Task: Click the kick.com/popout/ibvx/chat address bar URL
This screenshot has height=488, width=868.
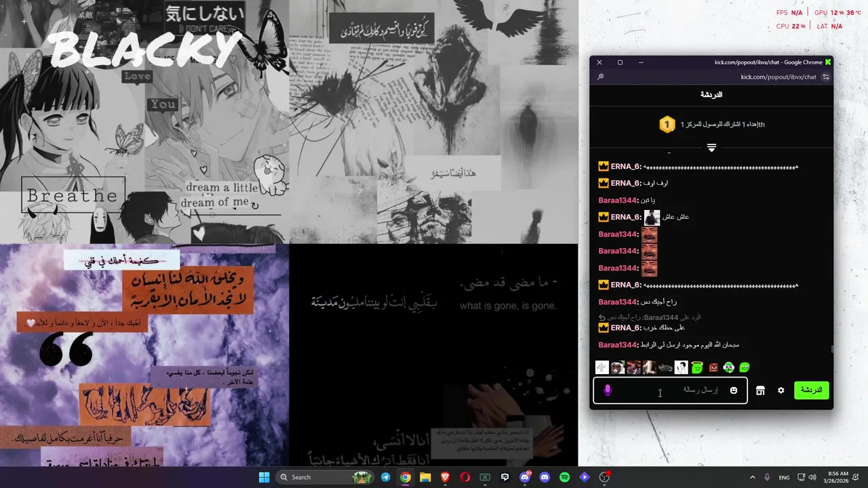Action: tap(778, 77)
